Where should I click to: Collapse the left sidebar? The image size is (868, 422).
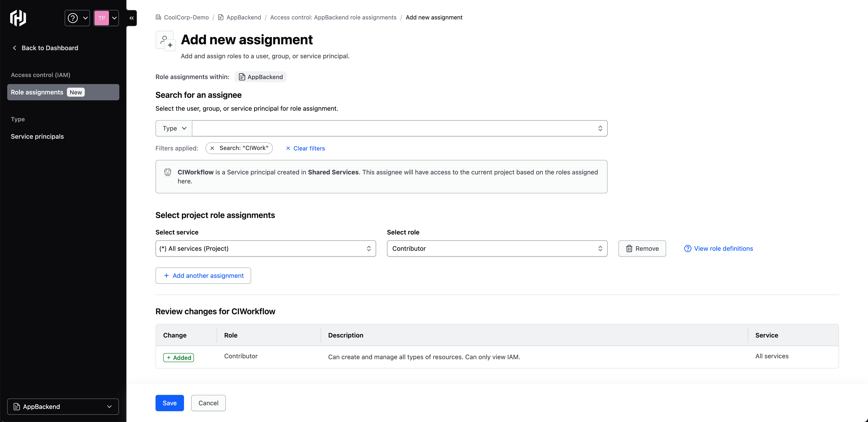[131, 18]
